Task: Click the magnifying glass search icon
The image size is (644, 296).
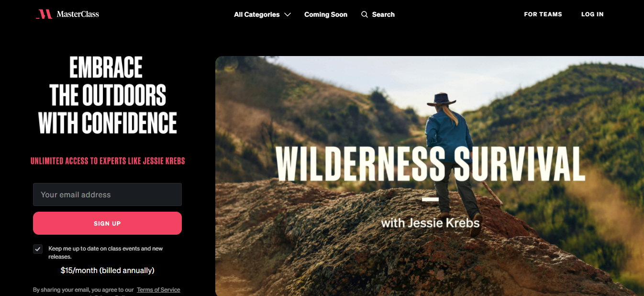Action: pos(365,14)
